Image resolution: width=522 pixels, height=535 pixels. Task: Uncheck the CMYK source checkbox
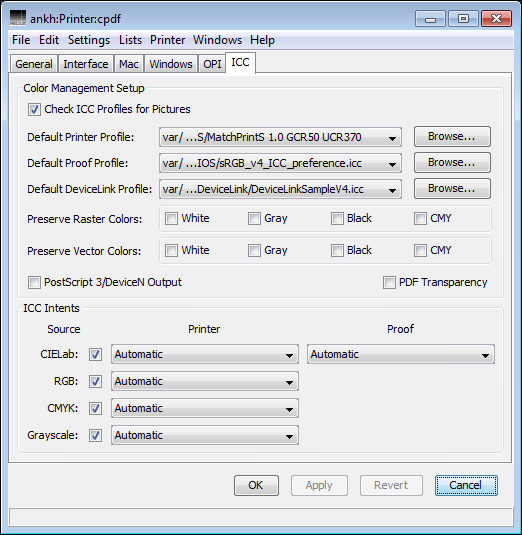95,408
